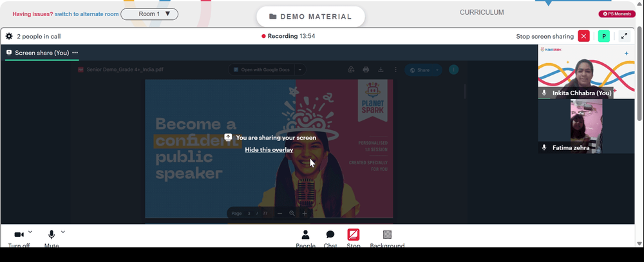
Task: Click Senior Demo_Grade 4+_India.pdf file name
Action: click(125, 70)
